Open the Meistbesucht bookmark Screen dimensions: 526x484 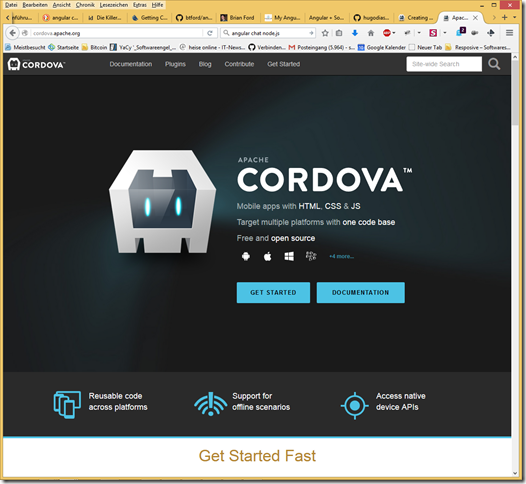click(25, 47)
